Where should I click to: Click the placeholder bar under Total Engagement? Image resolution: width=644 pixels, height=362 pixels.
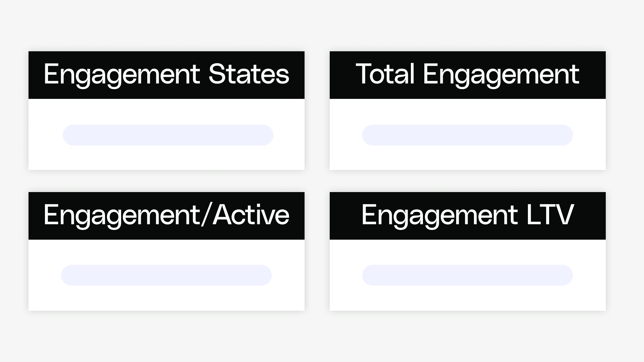pos(468,135)
